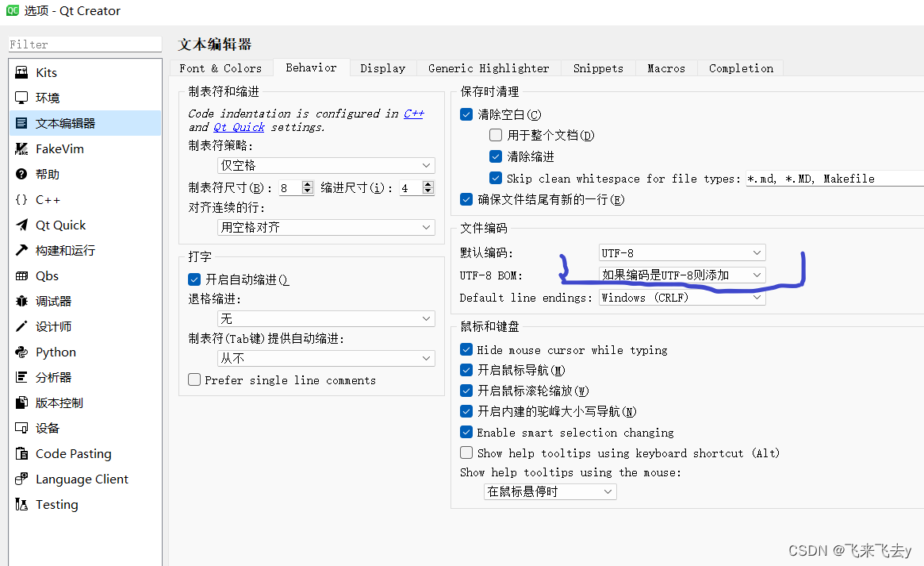Click the 文本编辑器 sidebar icon
This screenshot has height=566, width=924.
[x=21, y=123]
